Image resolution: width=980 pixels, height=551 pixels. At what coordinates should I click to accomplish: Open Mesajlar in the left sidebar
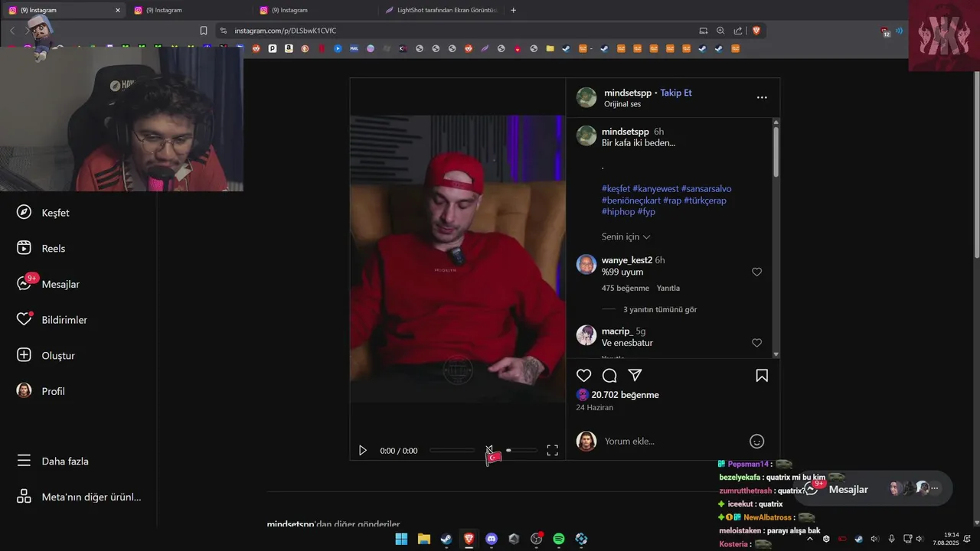(47, 284)
